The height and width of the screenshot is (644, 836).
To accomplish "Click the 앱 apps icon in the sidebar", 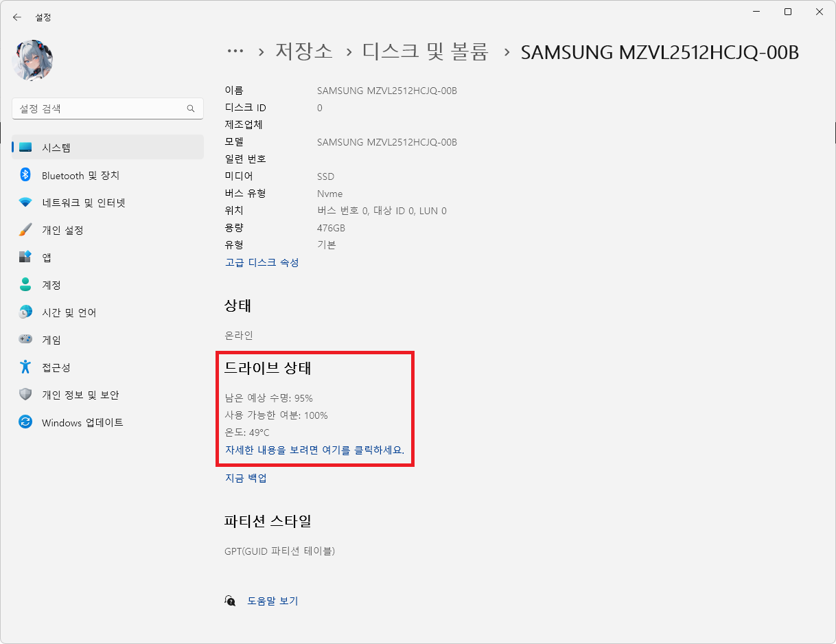I will coord(25,257).
